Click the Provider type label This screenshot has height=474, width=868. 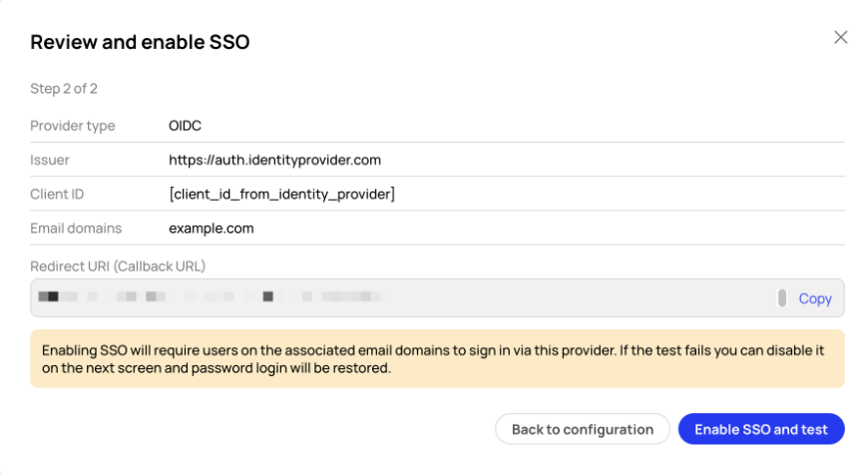click(73, 126)
